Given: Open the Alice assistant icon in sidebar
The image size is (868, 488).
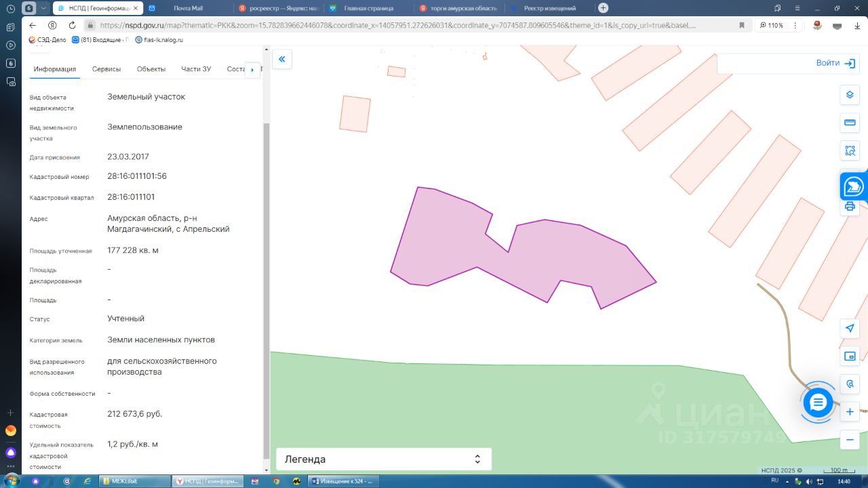Looking at the screenshot, I should click(10, 453).
